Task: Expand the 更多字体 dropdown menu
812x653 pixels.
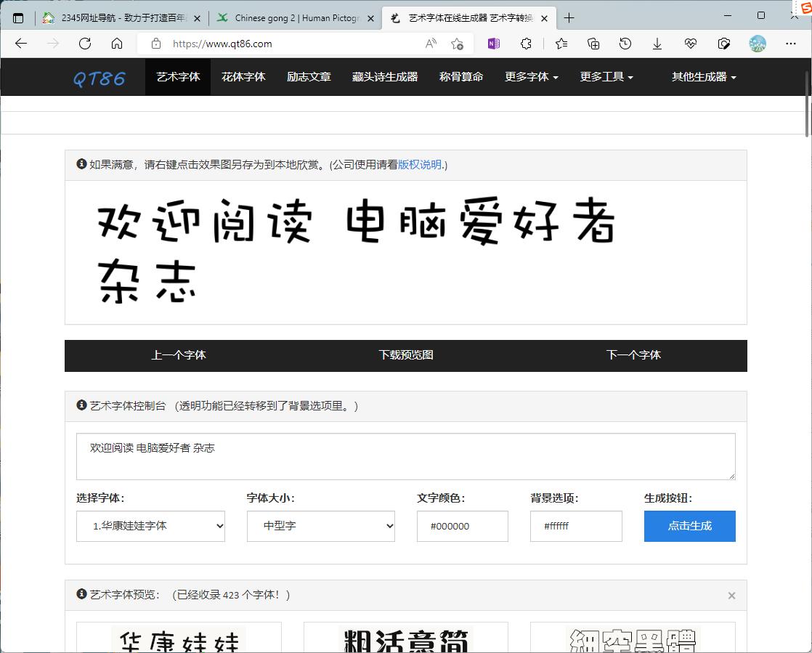Action: click(532, 77)
